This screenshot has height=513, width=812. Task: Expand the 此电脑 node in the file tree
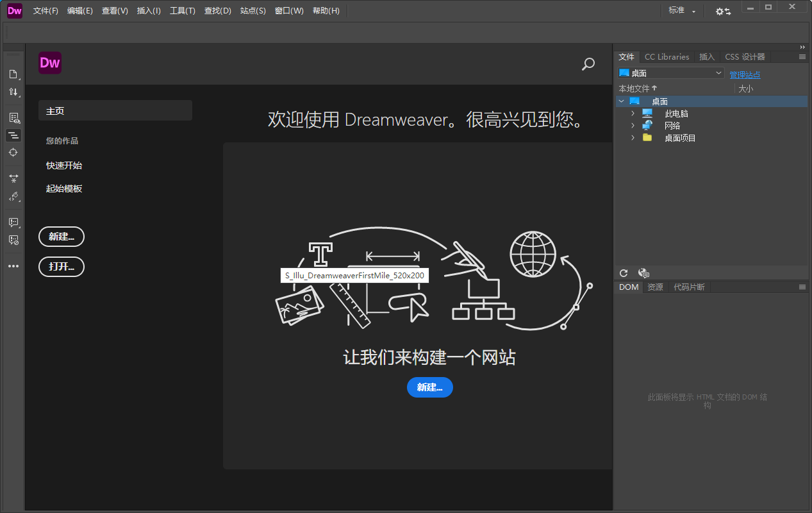pyautogui.click(x=633, y=113)
